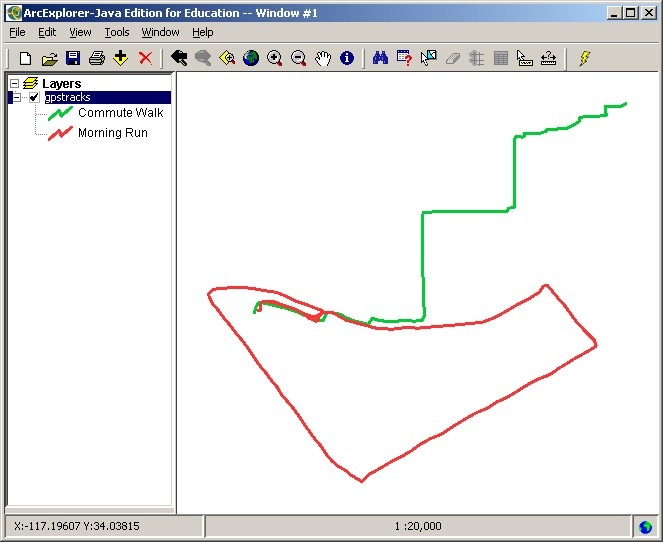663x542 pixels.
Task: Save the project using the floppy disk icon
Action: 73,58
